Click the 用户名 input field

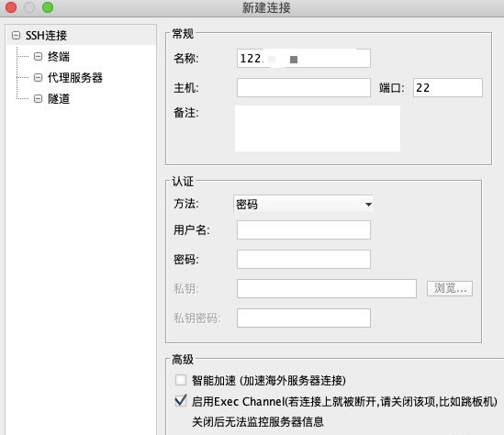pos(304,229)
